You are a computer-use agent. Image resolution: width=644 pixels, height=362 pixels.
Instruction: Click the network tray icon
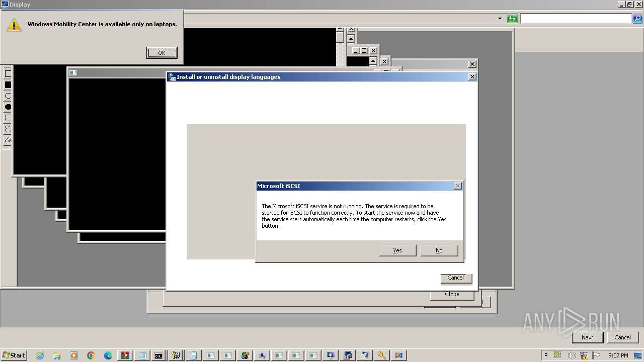coord(584,355)
